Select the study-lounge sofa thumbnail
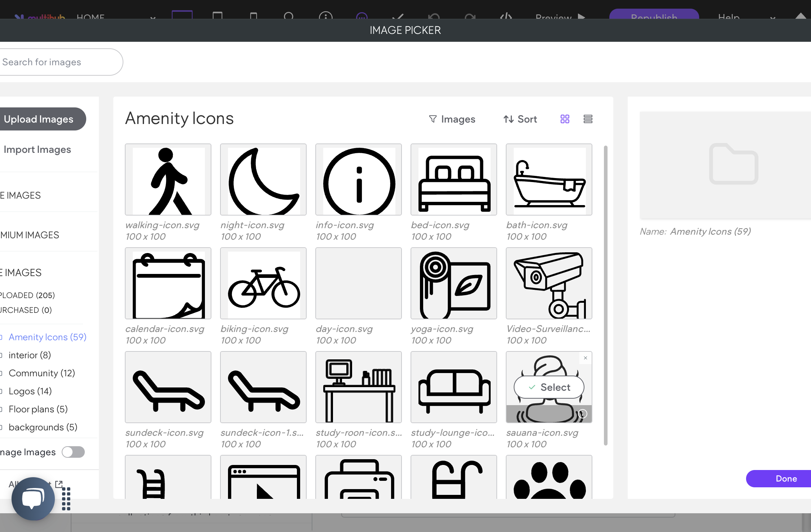 point(454,387)
